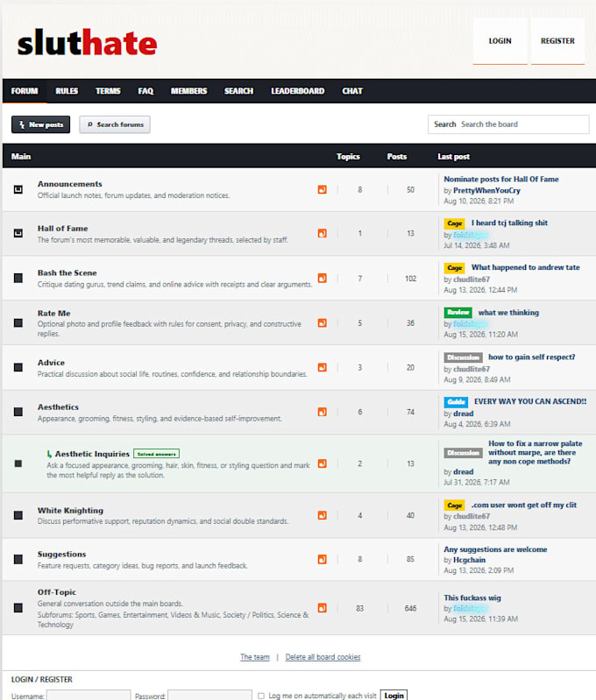Open the CHAT nav item
The image size is (596, 700).
pyautogui.click(x=352, y=91)
